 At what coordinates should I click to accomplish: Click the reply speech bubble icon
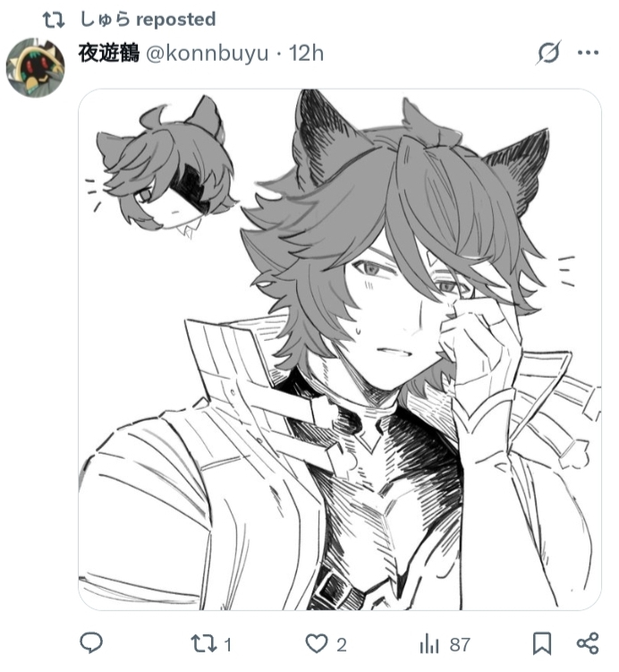pos(91,642)
